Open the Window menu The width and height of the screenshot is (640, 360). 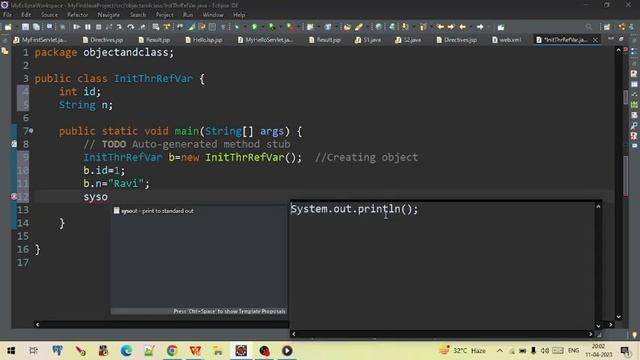pos(213,15)
